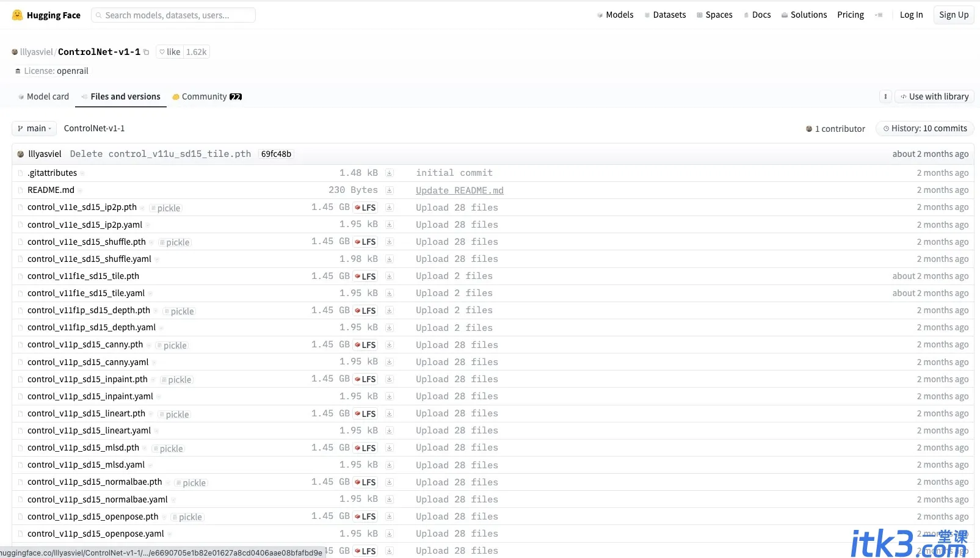The width and height of the screenshot is (980, 558).
Task: Open file control_v11f1p_sd15_depth.yaml
Action: pyautogui.click(x=92, y=327)
